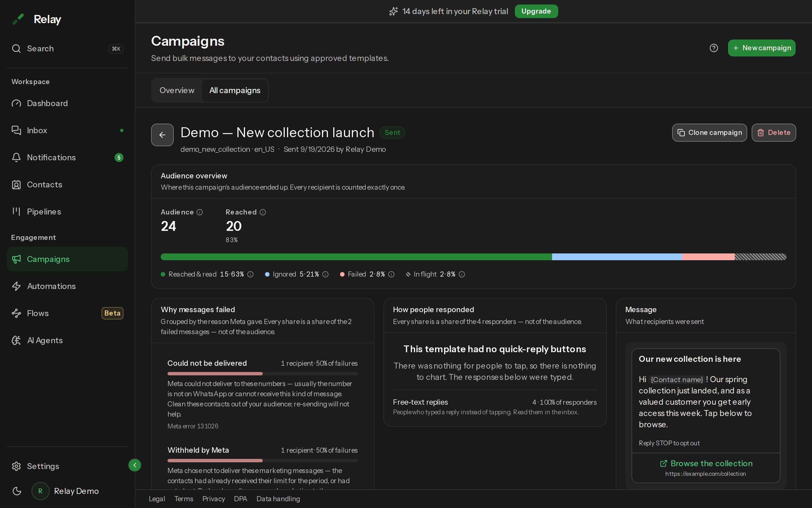Open the DPA footer link
Image resolution: width=812 pixels, height=508 pixels.
240,499
